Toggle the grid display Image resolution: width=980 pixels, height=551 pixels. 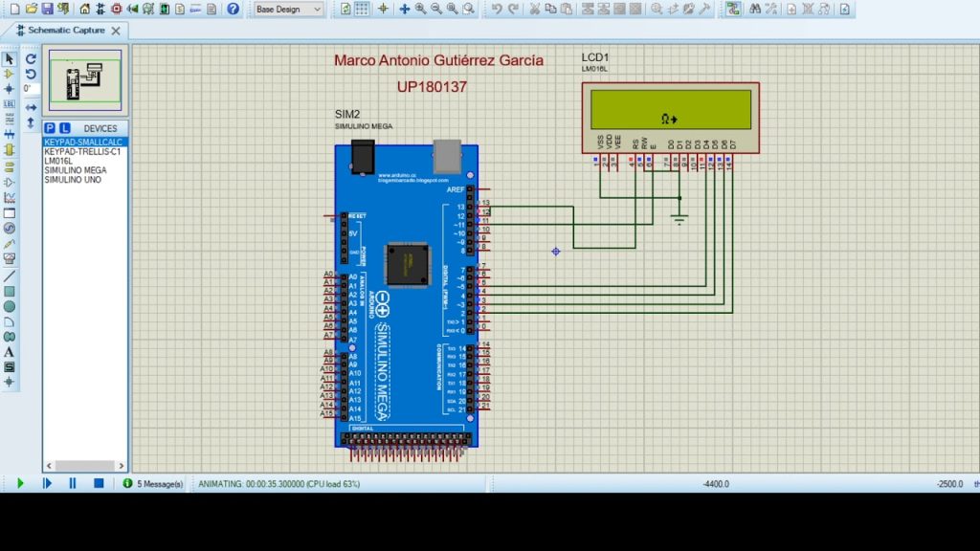coord(363,9)
